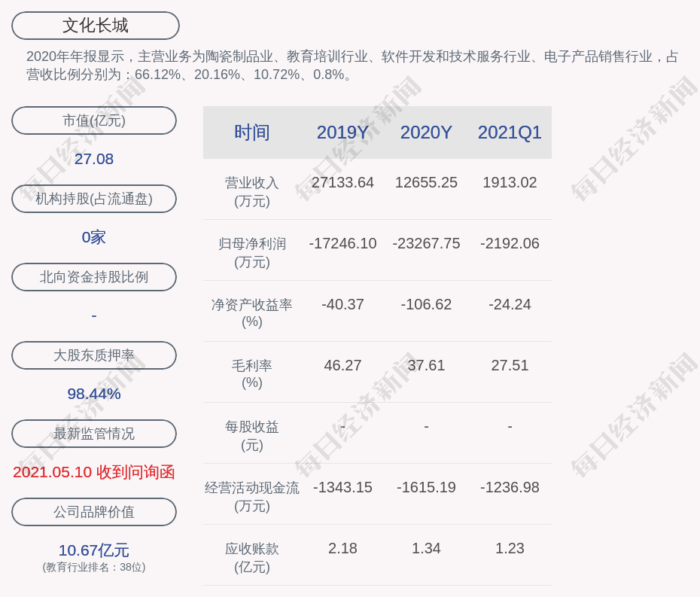Click the 时间 column header
The image size is (700, 597).
[x=252, y=132]
